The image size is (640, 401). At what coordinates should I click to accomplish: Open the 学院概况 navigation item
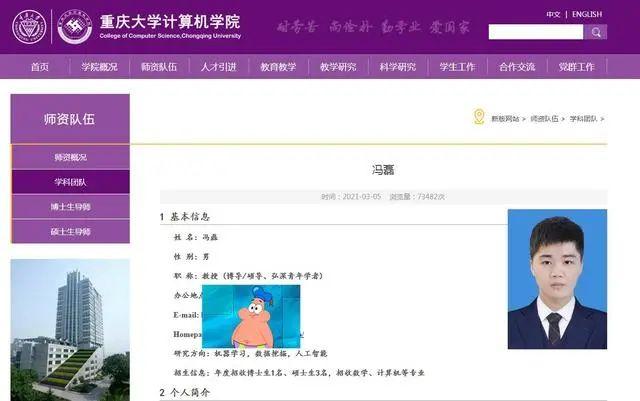tap(99, 67)
